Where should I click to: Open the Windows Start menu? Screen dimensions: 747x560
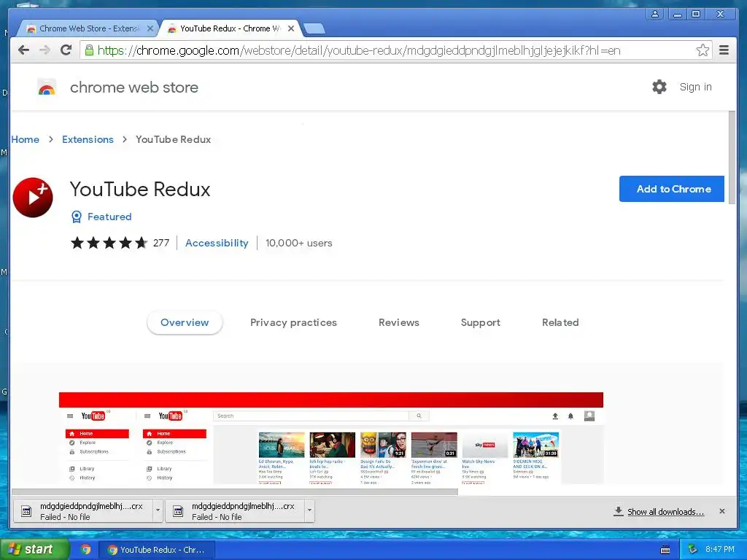click(x=34, y=550)
